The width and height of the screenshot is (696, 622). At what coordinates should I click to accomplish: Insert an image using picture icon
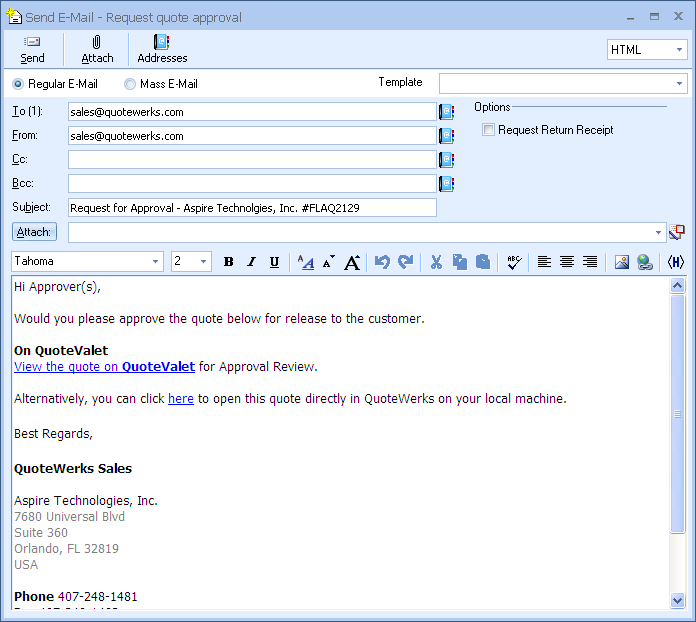[x=621, y=262]
